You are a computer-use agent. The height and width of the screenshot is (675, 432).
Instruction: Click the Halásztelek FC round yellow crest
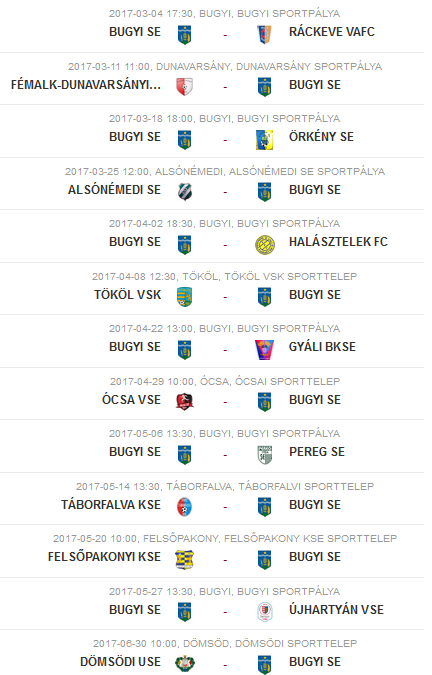coord(265,245)
